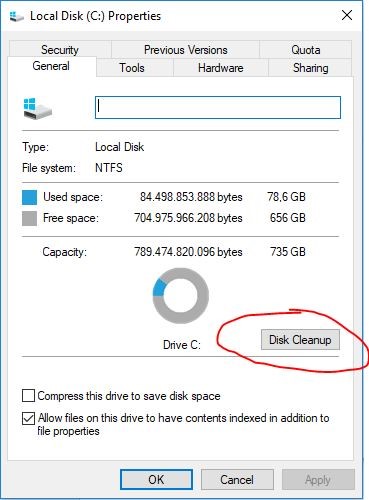The width and height of the screenshot is (369, 500).
Task: Click the Apply button
Action: pyautogui.click(x=318, y=480)
